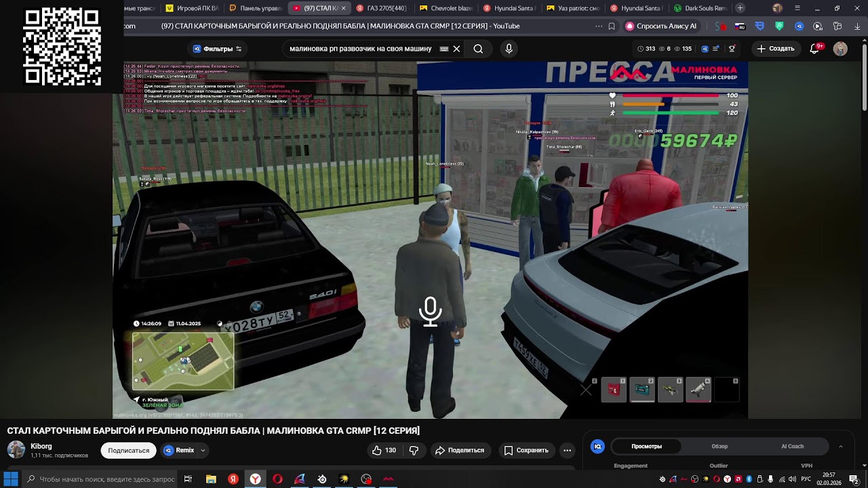This screenshot has width=868, height=488.
Task: Open the vidIQ list icon in header
Action: 716,49
